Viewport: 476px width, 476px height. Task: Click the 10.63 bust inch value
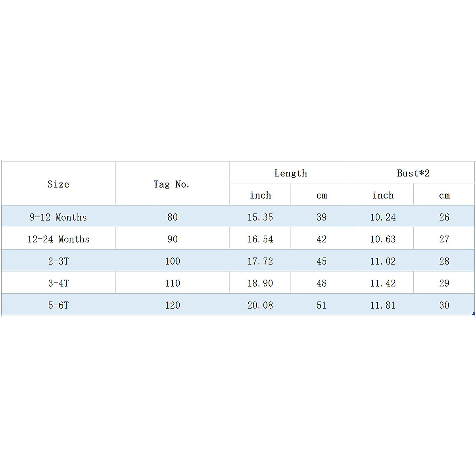(383, 239)
